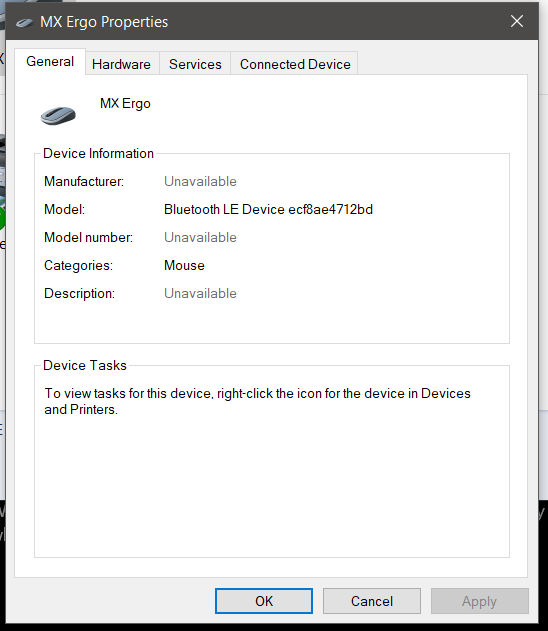548x631 pixels.
Task: Cancel the MX Ergo Properties dialog
Action: coord(371,601)
